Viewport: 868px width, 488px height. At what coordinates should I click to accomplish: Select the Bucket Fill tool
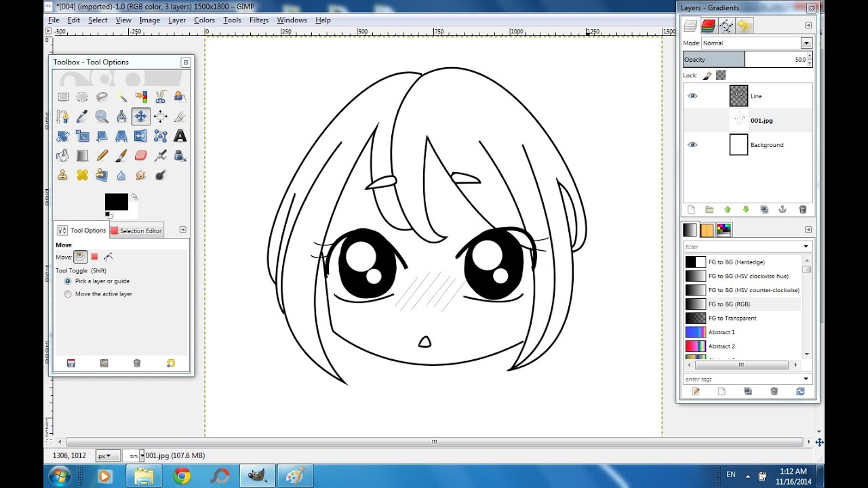point(63,156)
